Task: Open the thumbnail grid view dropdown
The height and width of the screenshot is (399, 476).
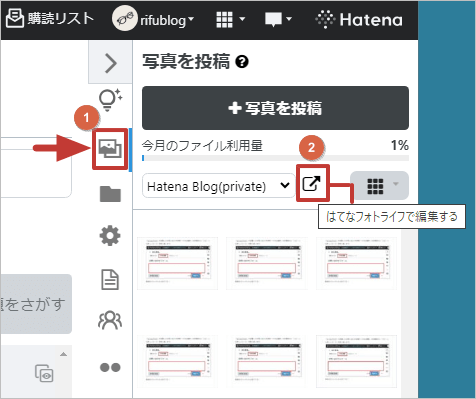Action: (379, 186)
